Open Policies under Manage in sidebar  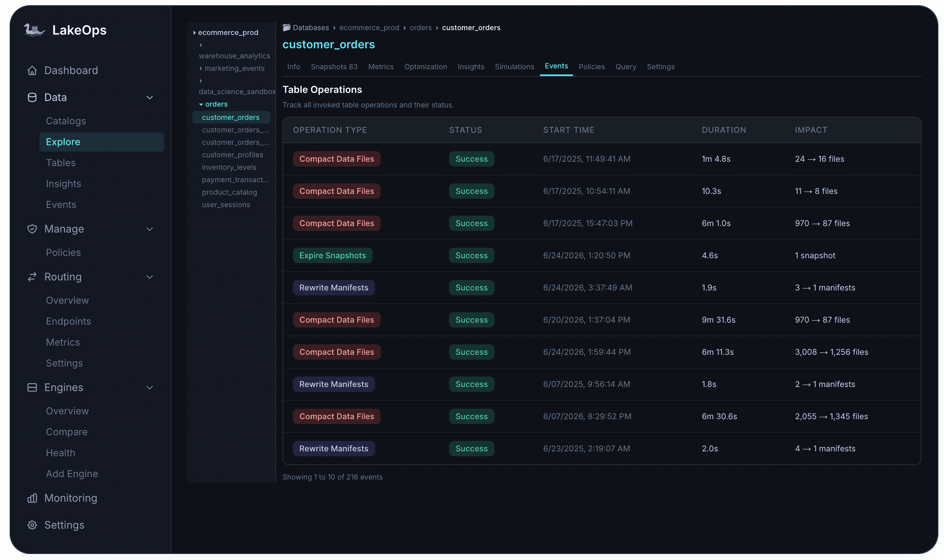pyautogui.click(x=64, y=253)
